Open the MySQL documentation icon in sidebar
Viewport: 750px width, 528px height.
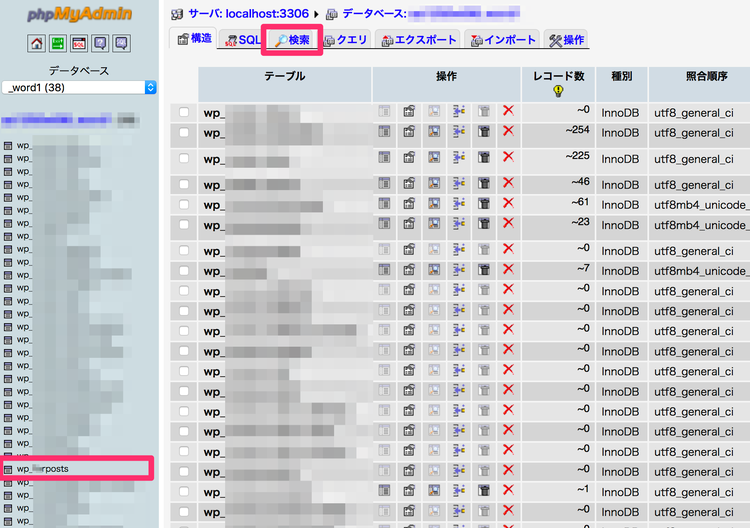[x=121, y=44]
